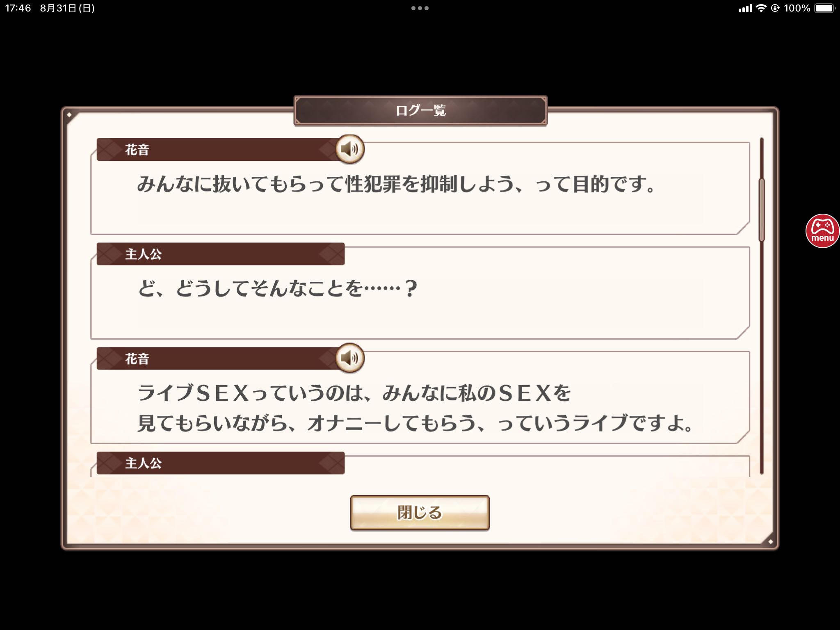The width and height of the screenshot is (840, 630).
Task: Close the log with the 閉じる button
Action: [420, 513]
